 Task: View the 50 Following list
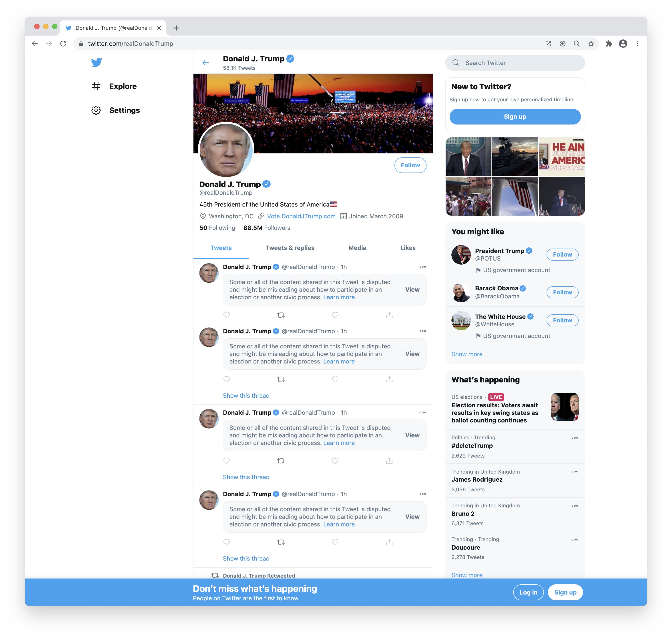(x=217, y=228)
